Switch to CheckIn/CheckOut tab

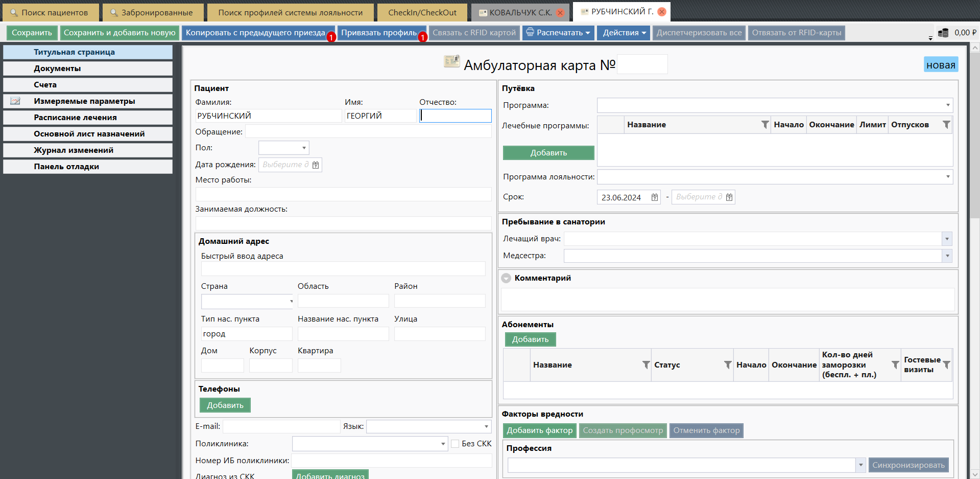point(422,12)
